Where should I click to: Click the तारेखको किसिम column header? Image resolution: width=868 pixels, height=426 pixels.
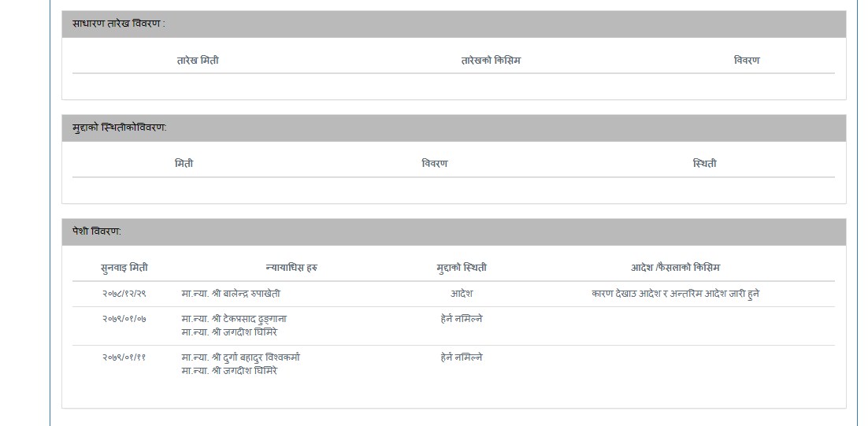[491, 61]
